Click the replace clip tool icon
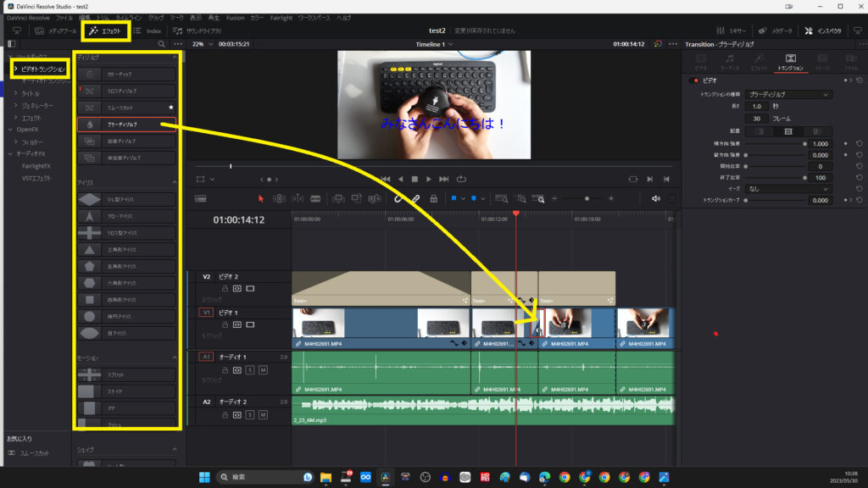868x488 pixels. 375,198
